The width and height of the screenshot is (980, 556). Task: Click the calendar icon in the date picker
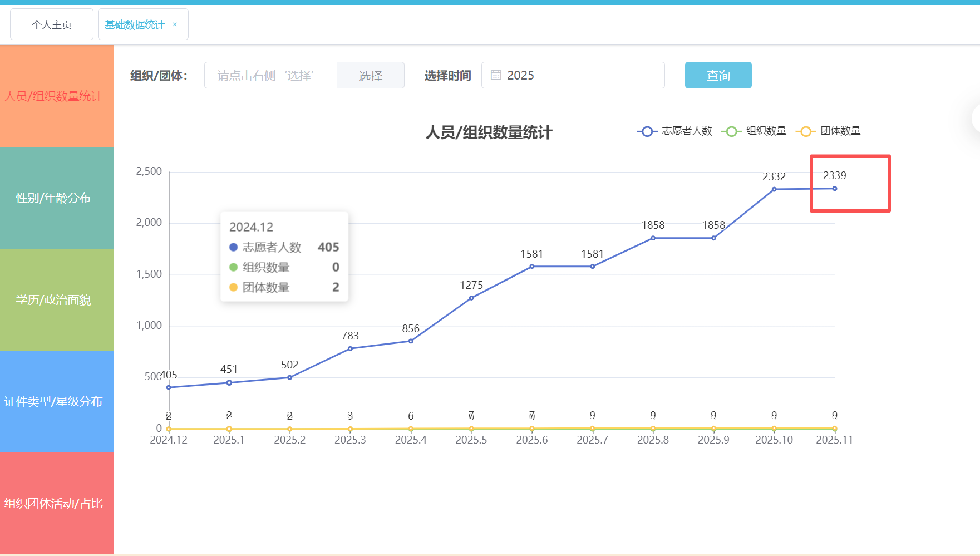[x=496, y=75]
